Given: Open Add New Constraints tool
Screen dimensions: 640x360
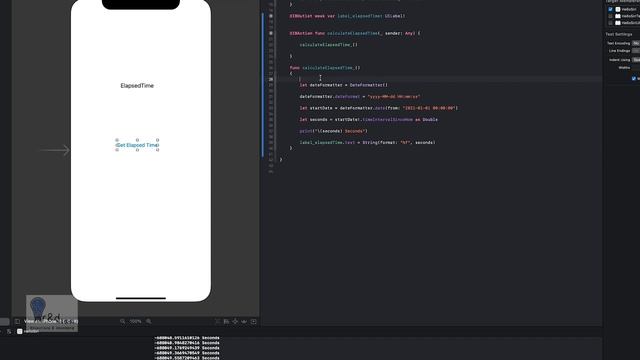Looking at the screenshot, I should coord(235,322).
